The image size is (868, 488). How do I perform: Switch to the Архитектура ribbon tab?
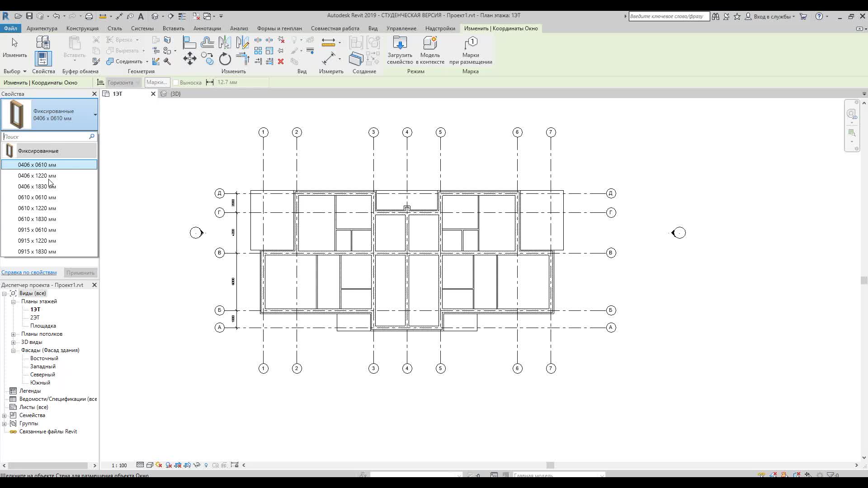click(x=42, y=28)
